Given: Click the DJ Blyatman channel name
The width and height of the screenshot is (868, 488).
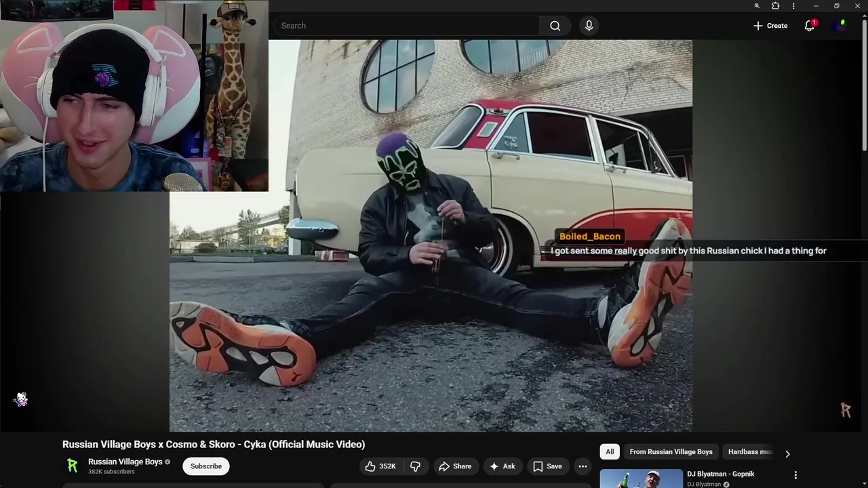Looking at the screenshot, I should pos(704,485).
